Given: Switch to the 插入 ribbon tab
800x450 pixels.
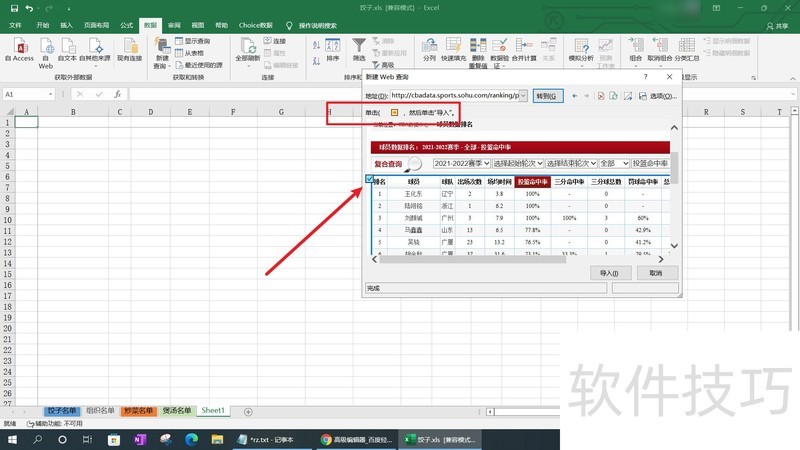Looking at the screenshot, I should [66, 25].
